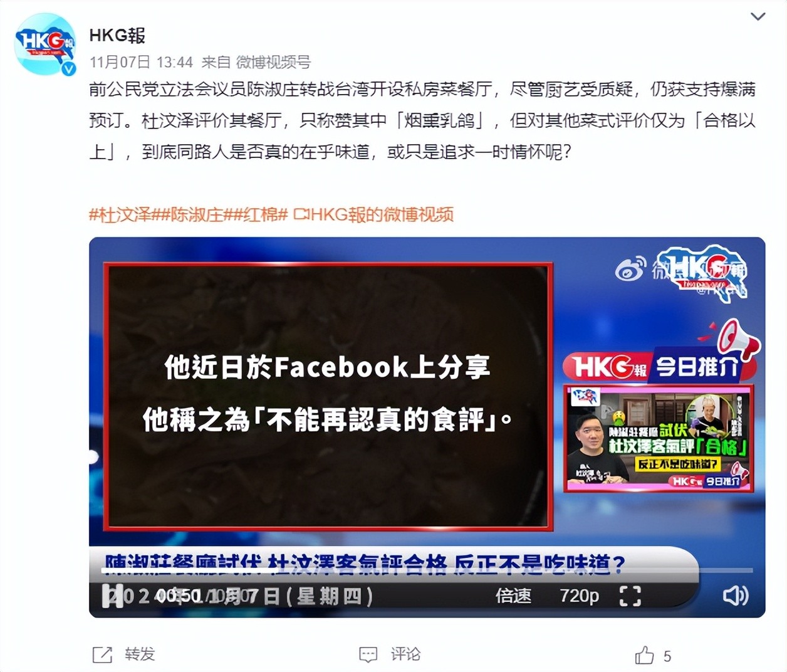Click the blue verified badge on avatar
This screenshot has width=787, height=672.
coord(68,68)
